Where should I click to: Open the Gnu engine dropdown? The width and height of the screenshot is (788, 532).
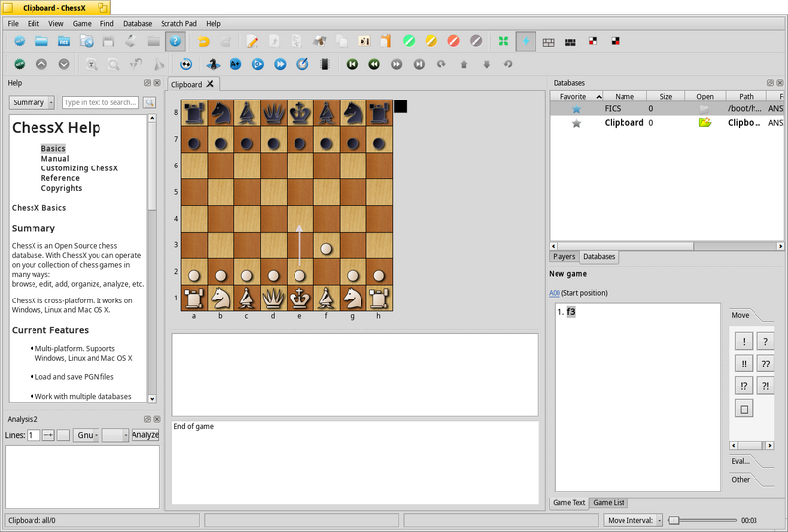click(86, 435)
